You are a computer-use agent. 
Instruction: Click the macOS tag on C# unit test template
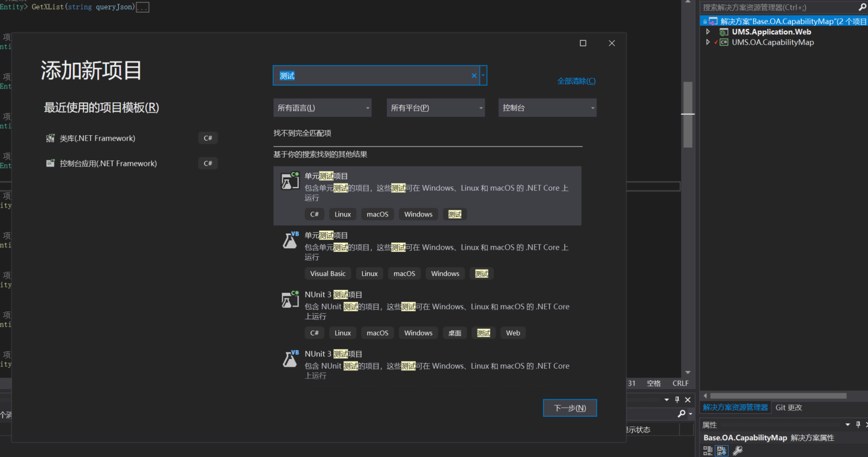pyautogui.click(x=378, y=214)
